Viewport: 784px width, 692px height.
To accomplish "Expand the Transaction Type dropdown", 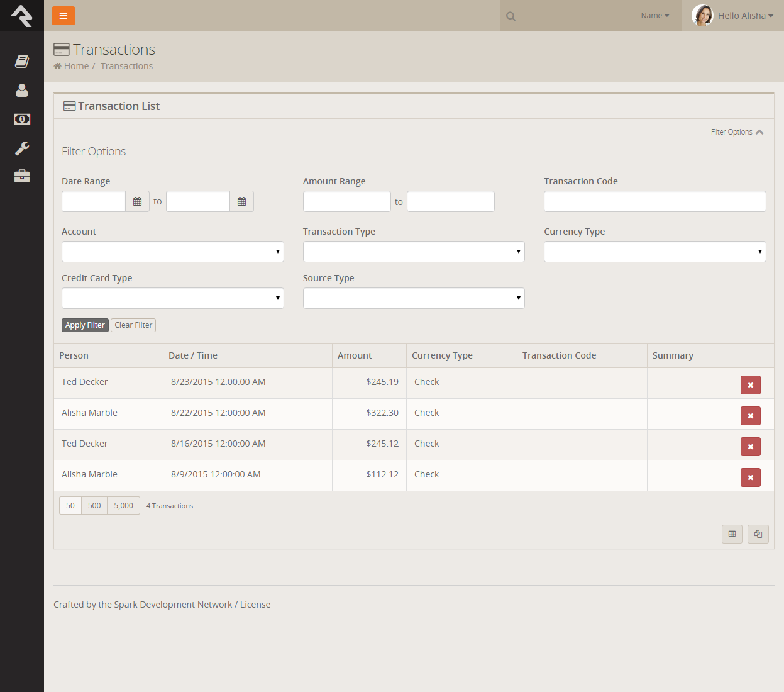I will (414, 252).
